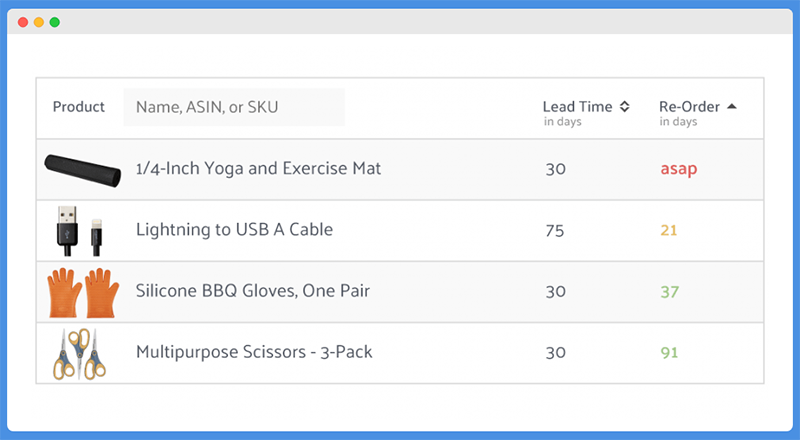Open the Lightning USB cable thumbnail

[x=80, y=231]
